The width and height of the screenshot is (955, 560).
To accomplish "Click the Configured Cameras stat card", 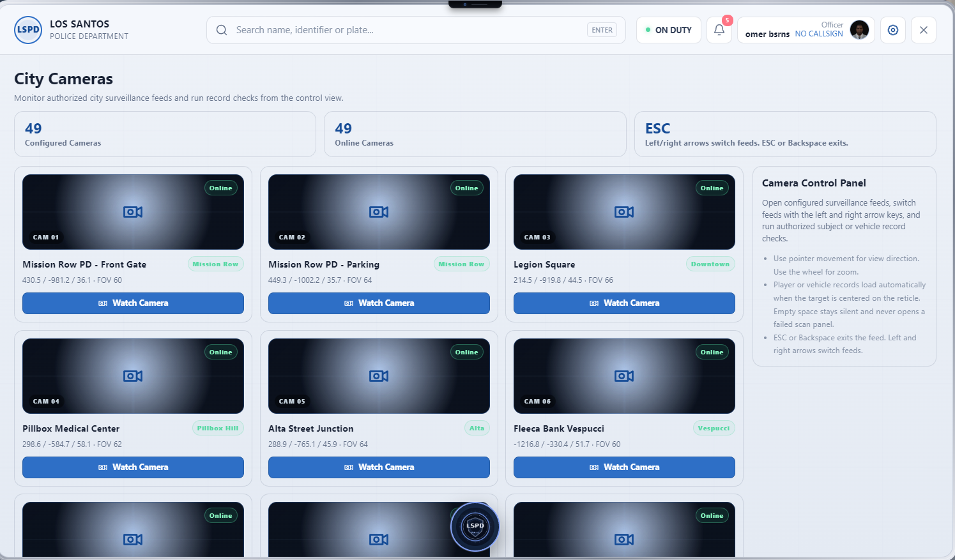I will tap(165, 134).
